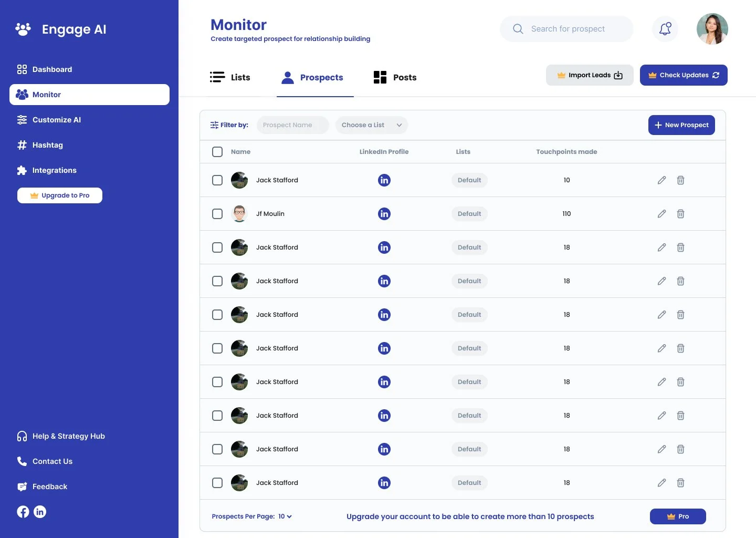The image size is (756, 538).
Task: Click the Filter by sliders icon
Action: click(x=214, y=125)
